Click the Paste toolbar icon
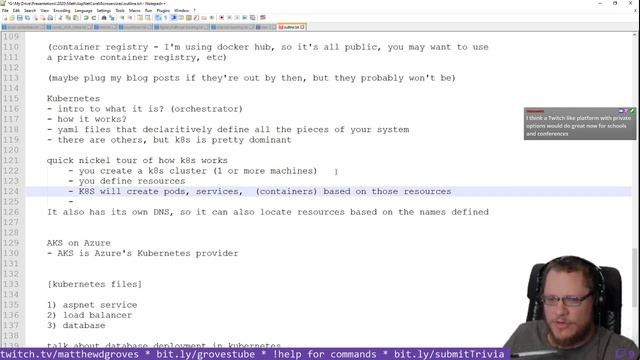Image resolution: width=640 pixels, height=360 pixels. [x=75, y=18]
